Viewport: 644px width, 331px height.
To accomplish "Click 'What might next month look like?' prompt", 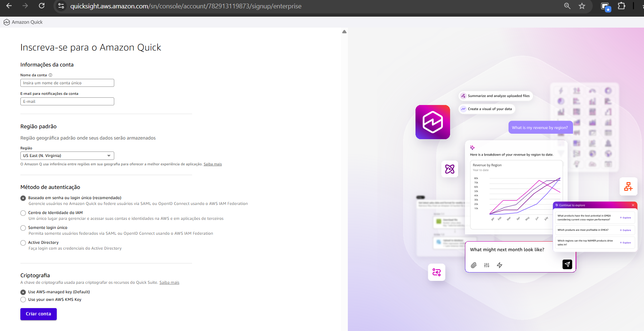I will pos(507,250).
